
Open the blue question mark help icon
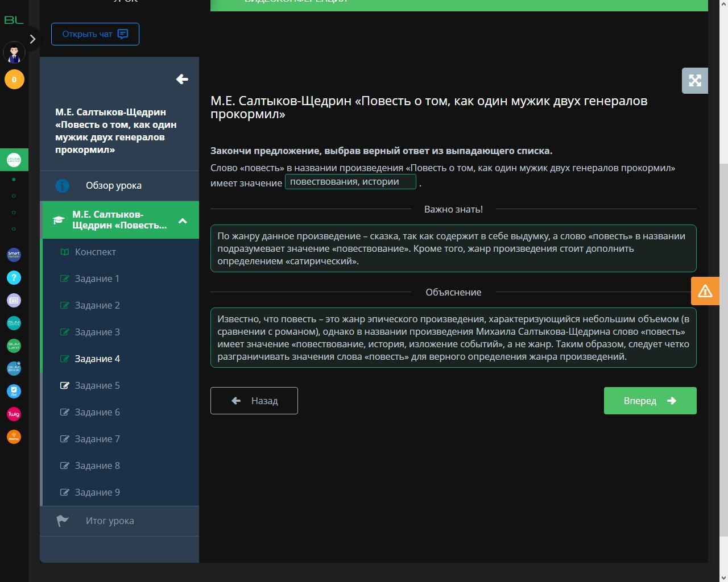point(14,277)
